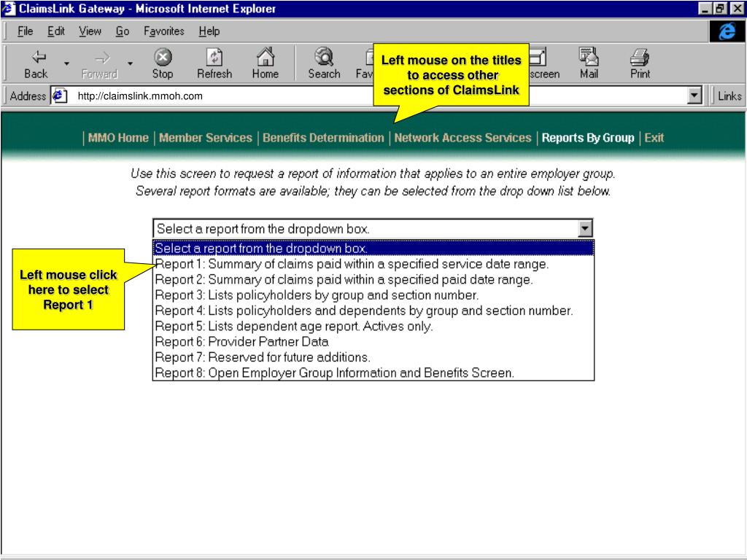Go to the MMO Home link
Screen dimensions: 747x560
point(118,138)
